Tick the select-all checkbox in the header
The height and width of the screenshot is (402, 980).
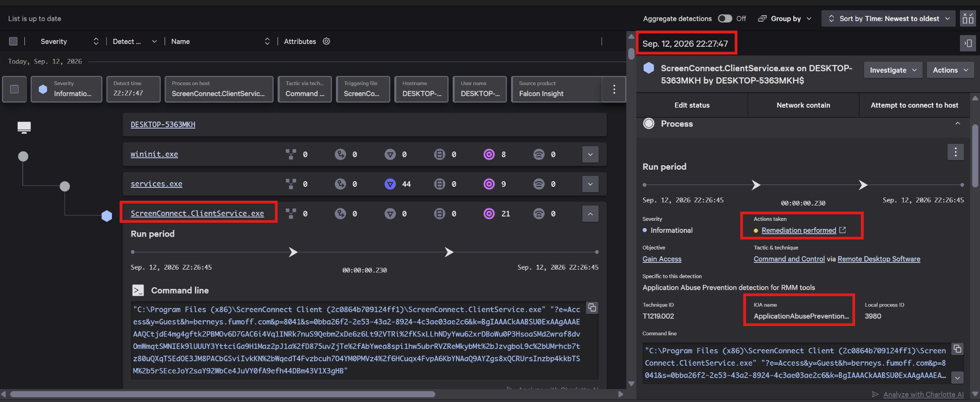pyautogui.click(x=13, y=42)
